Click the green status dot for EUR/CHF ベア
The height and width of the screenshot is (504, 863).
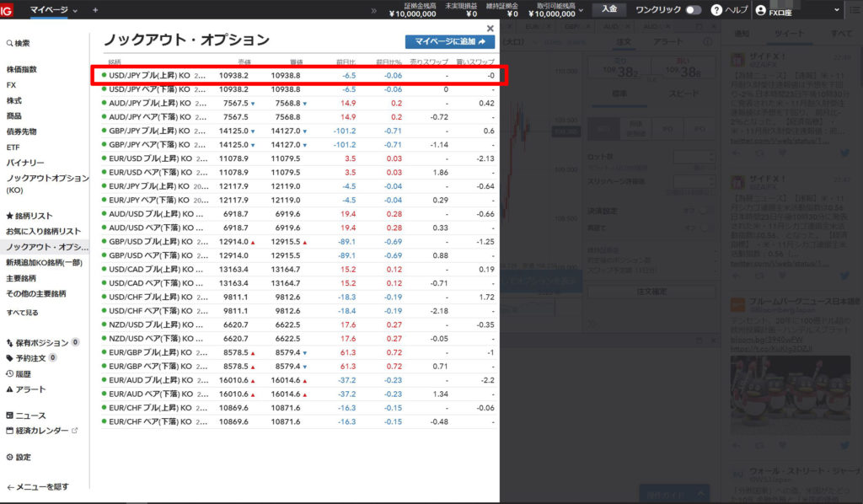[x=104, y=421]
